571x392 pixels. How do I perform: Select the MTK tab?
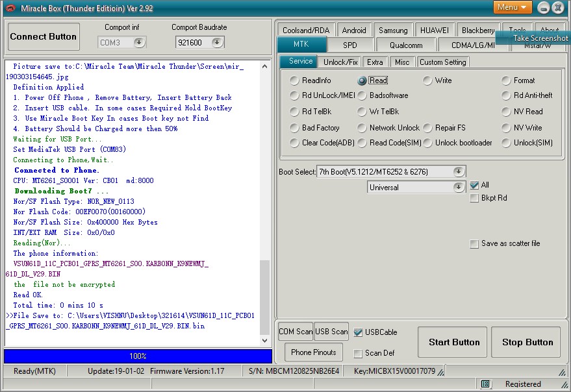[301, 44]
